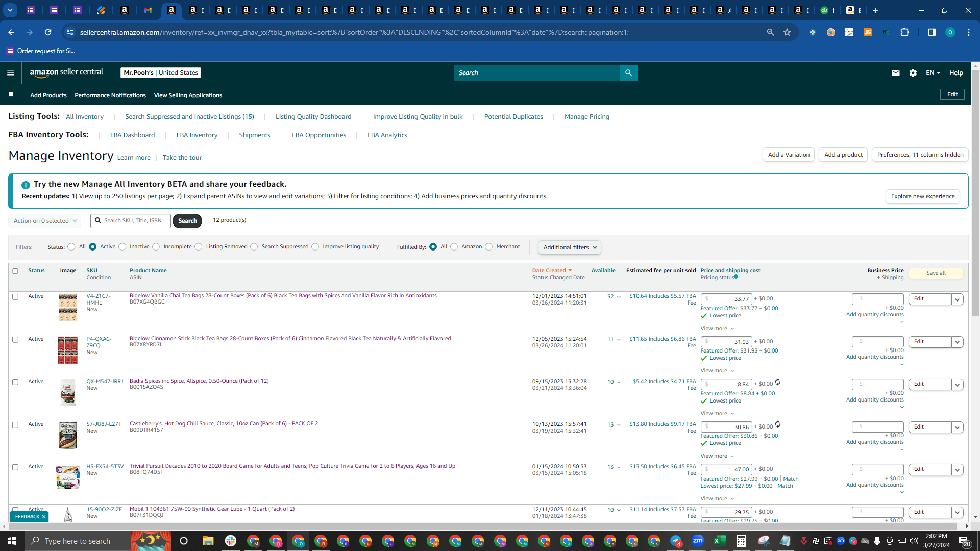Open the EN language dropdown
The height and width of the screenshot is (551, 980).
pos(933,73)
